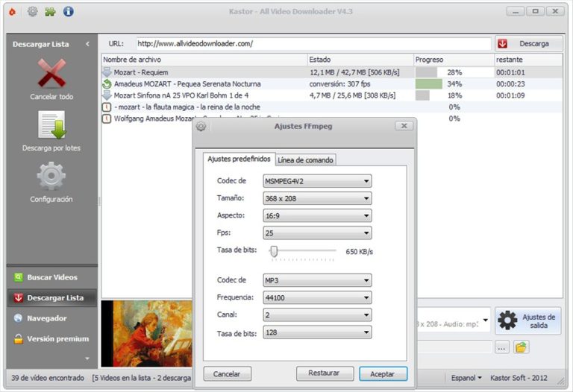The width and height of the screenshot is (573, 392).
Task: Open Descarga por lotes batch icon
Action: (52, 124)
